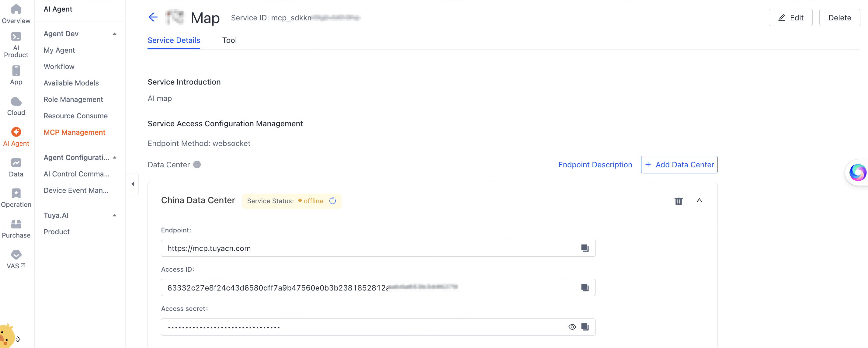The image size is (868, 348).
Task: Click the Service ID text
Action: pos(296,18)
